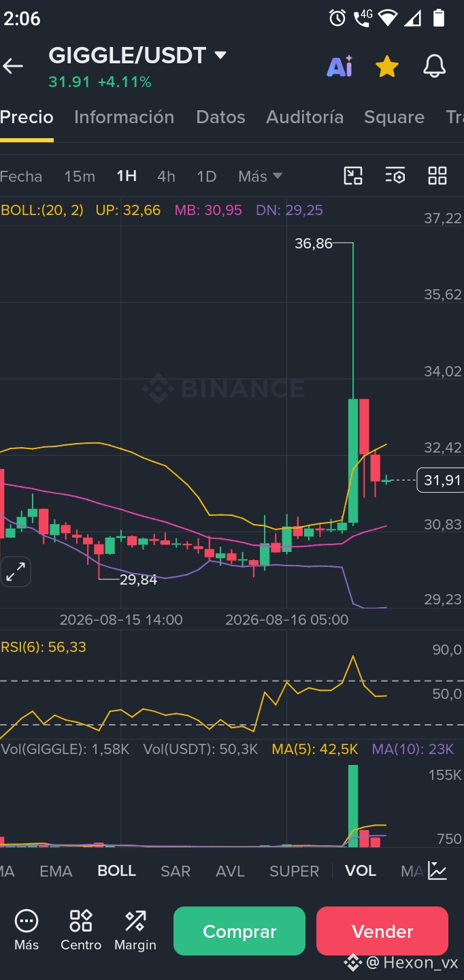464x980 pixels.
Task: Tap the 2026-08-15 14:00 time label
Action: tap(121, 620)
